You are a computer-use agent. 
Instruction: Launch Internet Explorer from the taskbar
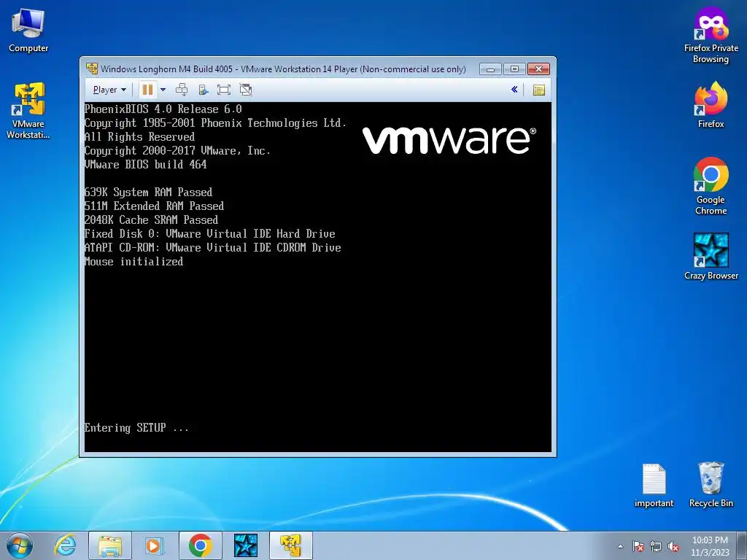pos(65,545)
